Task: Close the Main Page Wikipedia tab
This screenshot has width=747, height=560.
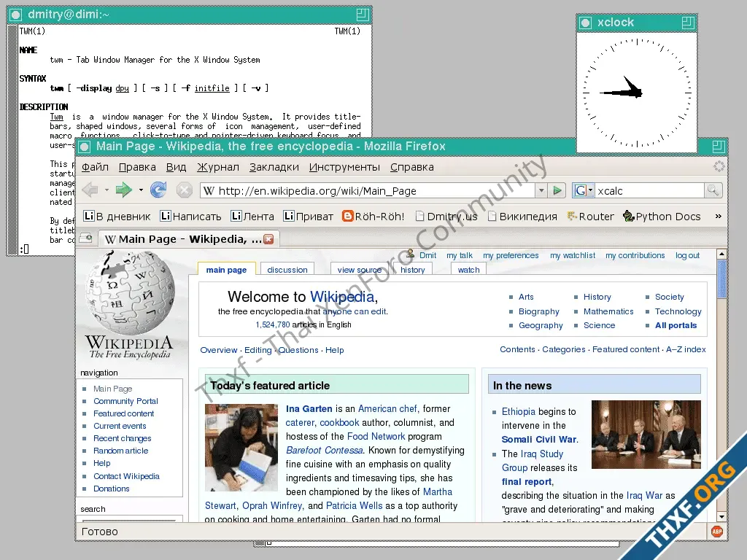Action: (x=268, y=239)
